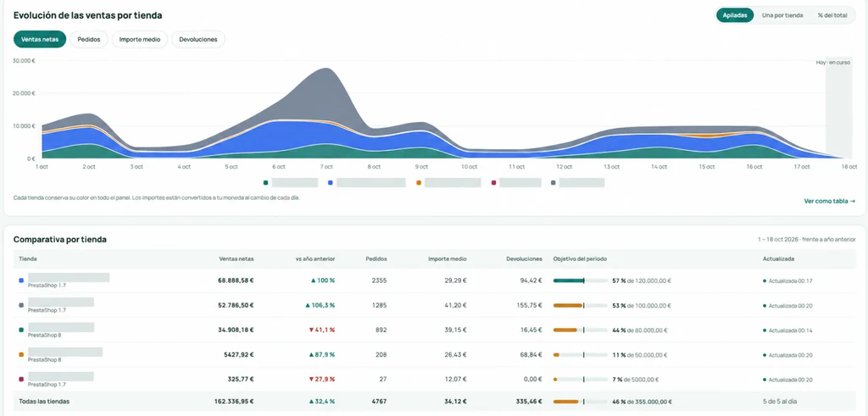The height and width of the screenshot is (416, 868).
Task: Toggle the orange store legend swatch
Action: pyautogui.click(x=419, y=182)
